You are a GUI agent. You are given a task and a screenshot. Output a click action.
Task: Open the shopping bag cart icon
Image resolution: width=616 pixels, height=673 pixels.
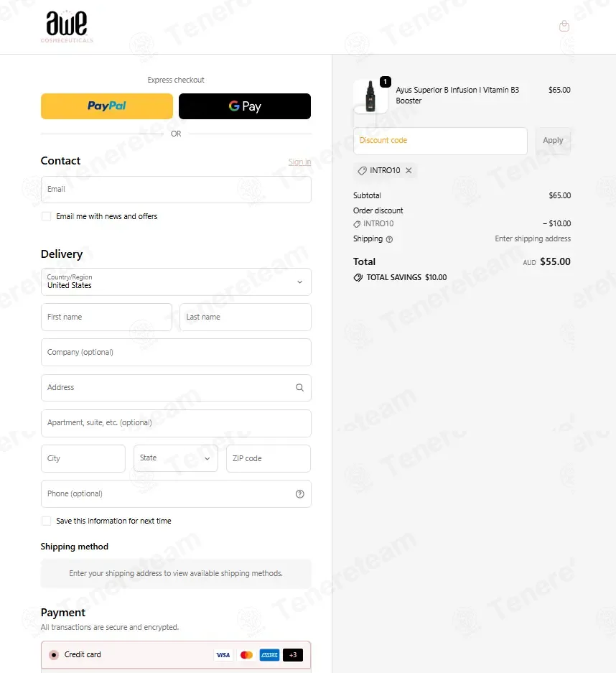tap(564, 26)
